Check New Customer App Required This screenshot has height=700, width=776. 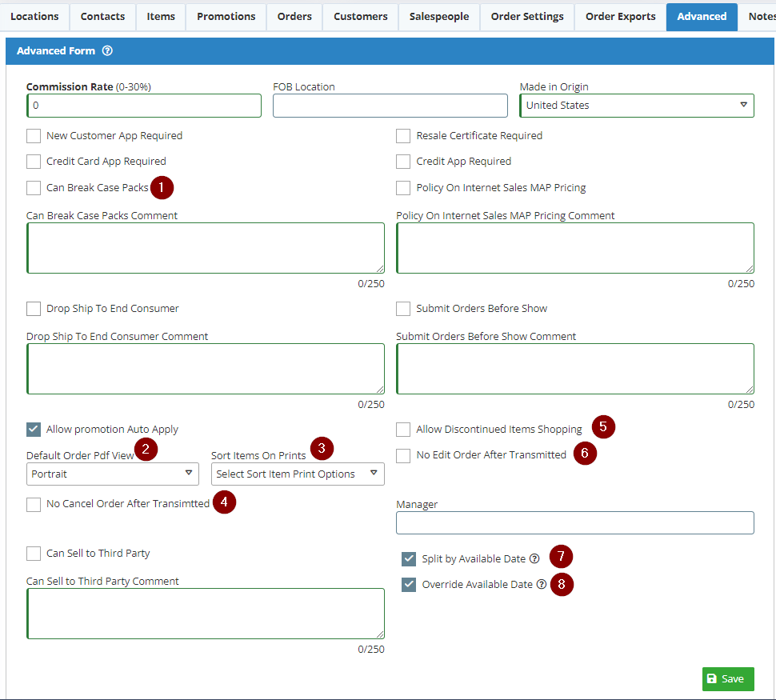coord(34,136)
